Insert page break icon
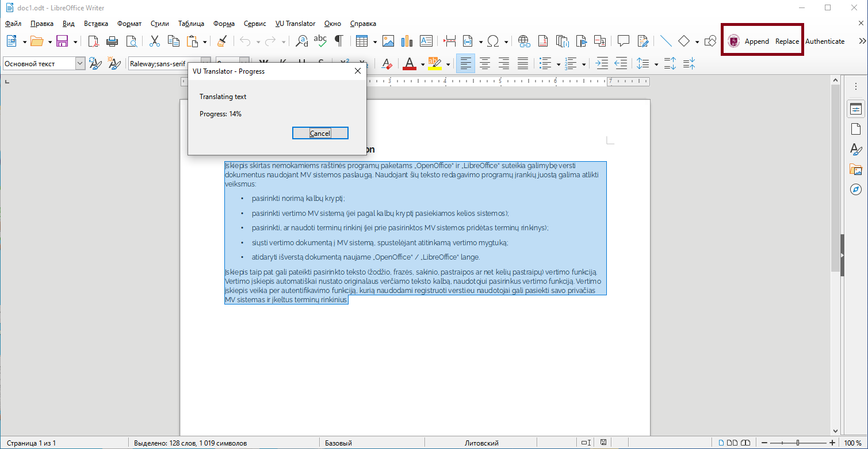This screenshot has height=449, width=868. (450, 41)
